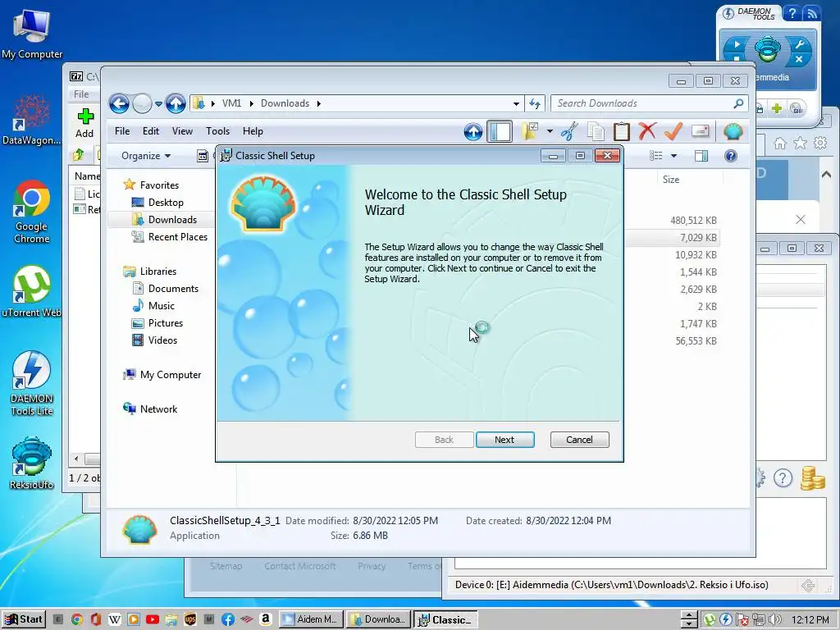840x630 pixels.
Task: Click the browser favorites star icon
Action: pos(800,143)
